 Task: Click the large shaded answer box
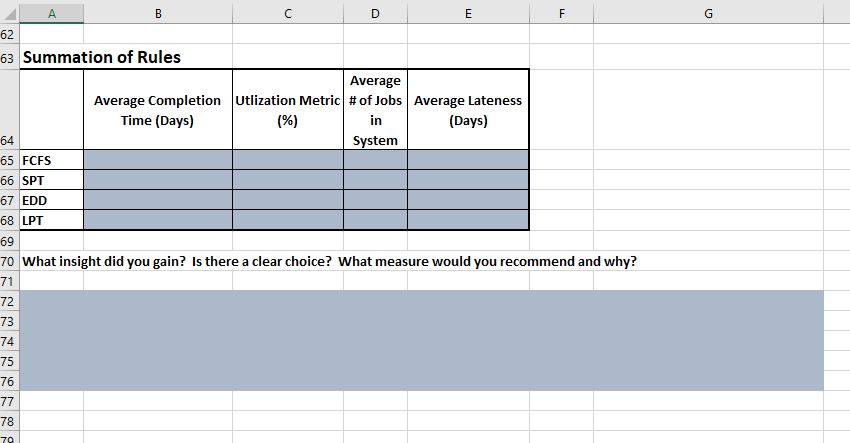(420, 340)
